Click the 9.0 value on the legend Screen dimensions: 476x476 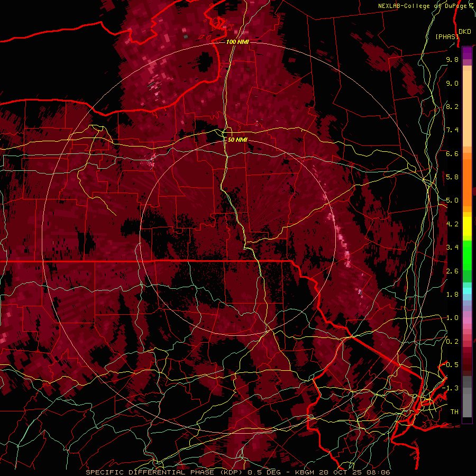click(x=452, y=83)
